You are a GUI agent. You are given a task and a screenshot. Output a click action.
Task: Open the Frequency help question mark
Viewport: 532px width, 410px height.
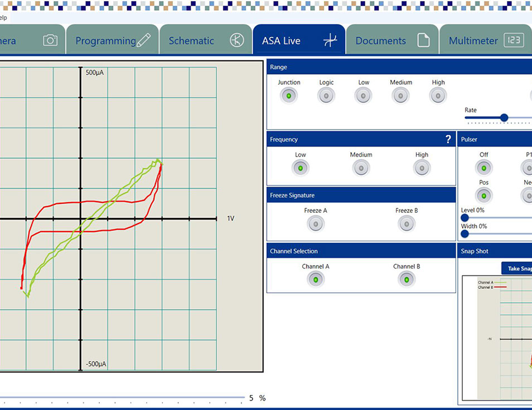click(448, 139)
